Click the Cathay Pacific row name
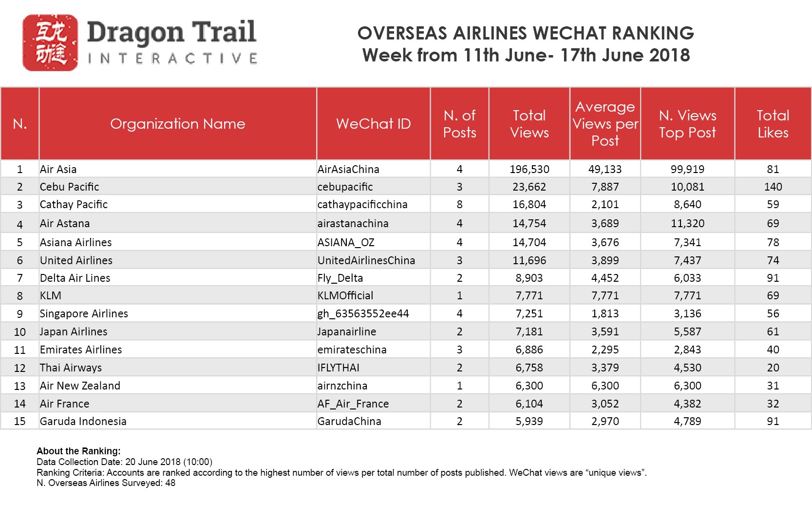Screen dimensions: 812x505 tap(74, 204)
